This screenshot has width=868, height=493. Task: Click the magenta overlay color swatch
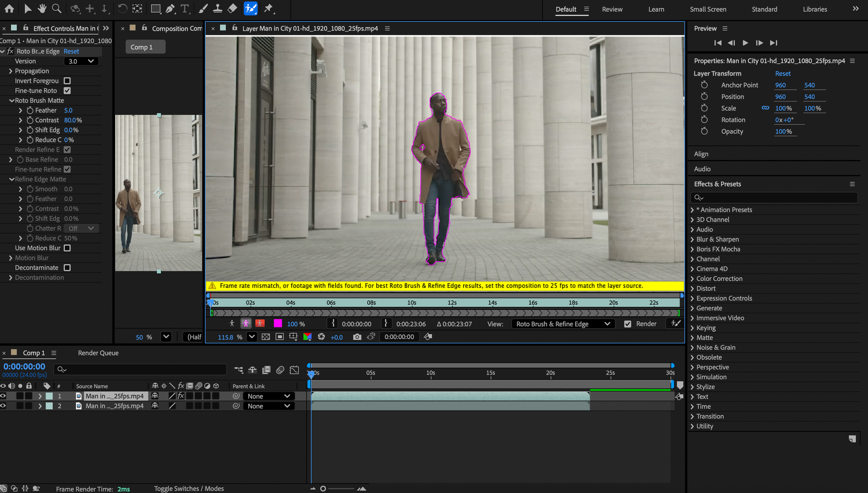pos(278,323)
